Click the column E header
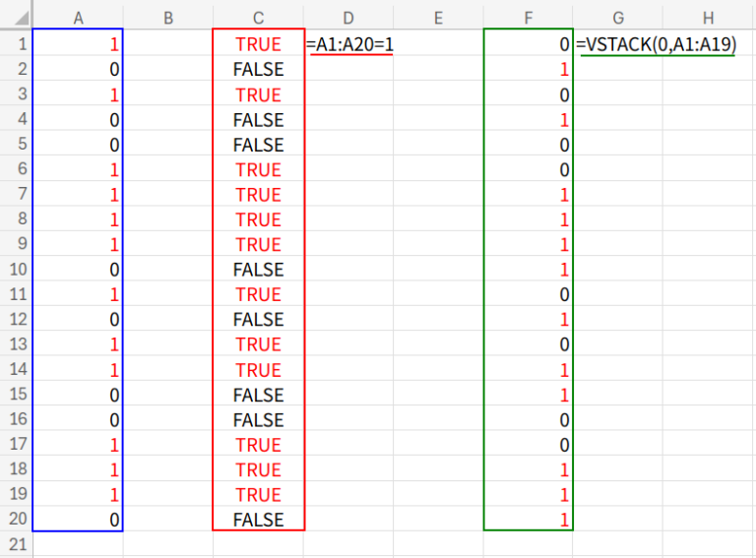 point(438,15)
